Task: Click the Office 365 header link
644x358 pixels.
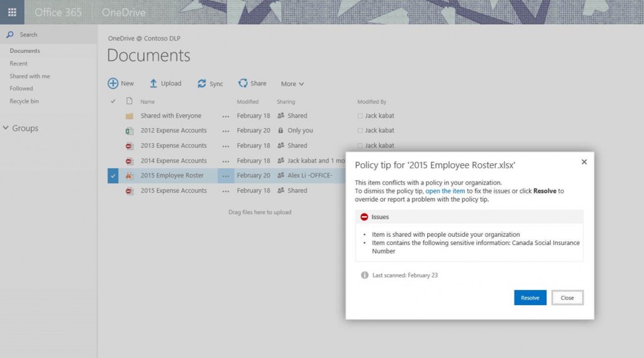Action: [58, 13]
